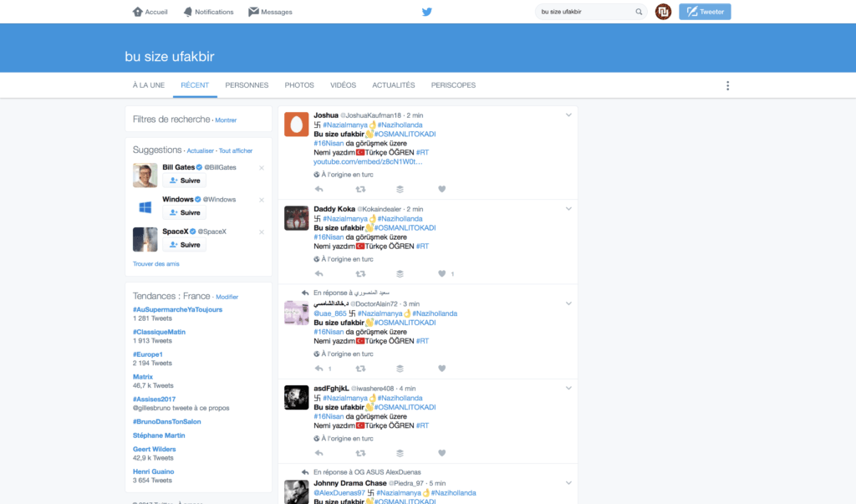The image size is (856, 504).
Task: Click the Tweeter compose button
Action: point(705,12)
